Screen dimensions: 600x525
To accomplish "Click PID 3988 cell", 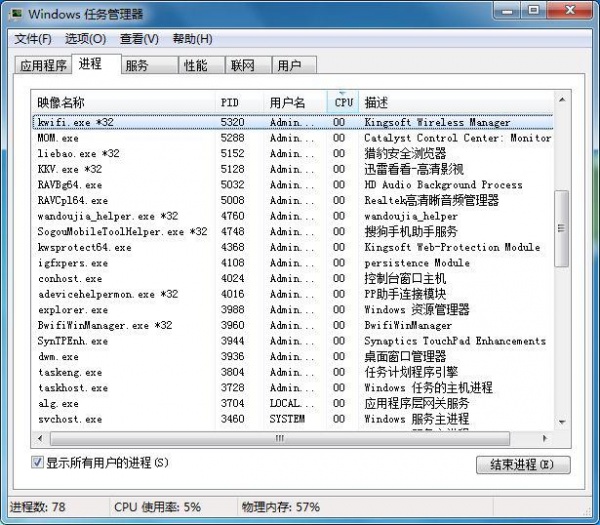I will (232, 310).
